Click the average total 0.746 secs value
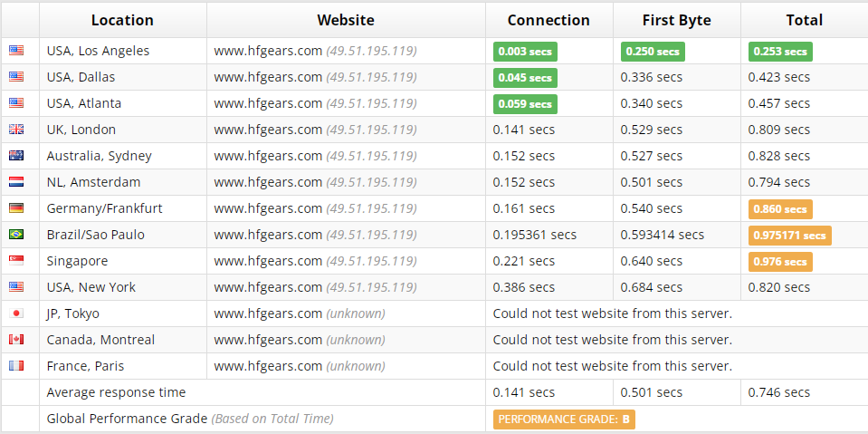This screenshot has width=868, height=434. 779,392
